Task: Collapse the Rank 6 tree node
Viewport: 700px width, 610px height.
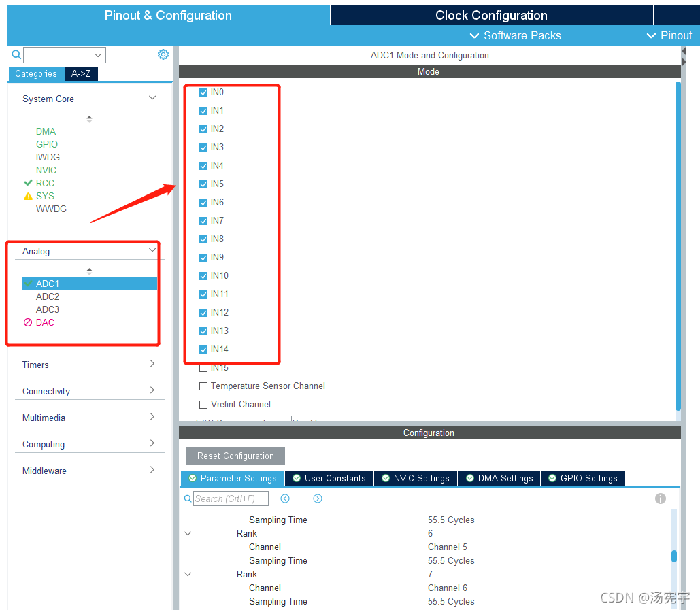Action: (x=188, y=533)
